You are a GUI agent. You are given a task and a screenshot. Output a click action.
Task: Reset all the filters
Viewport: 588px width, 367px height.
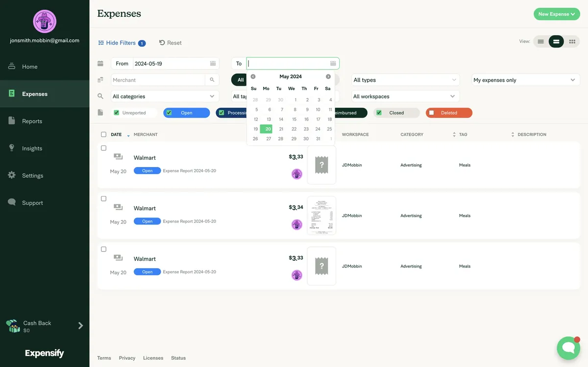[171, 43]
